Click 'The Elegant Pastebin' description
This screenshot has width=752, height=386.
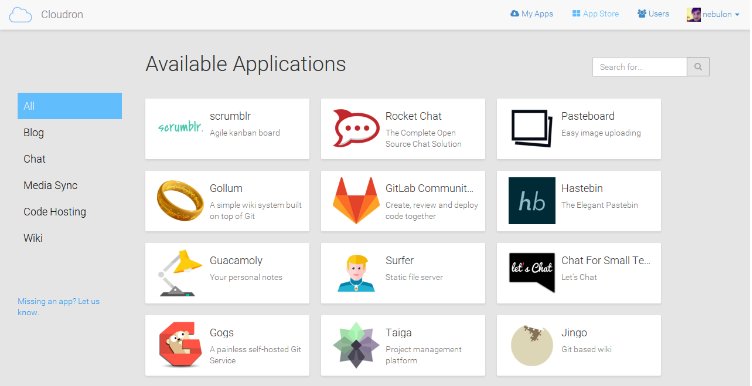599,205
